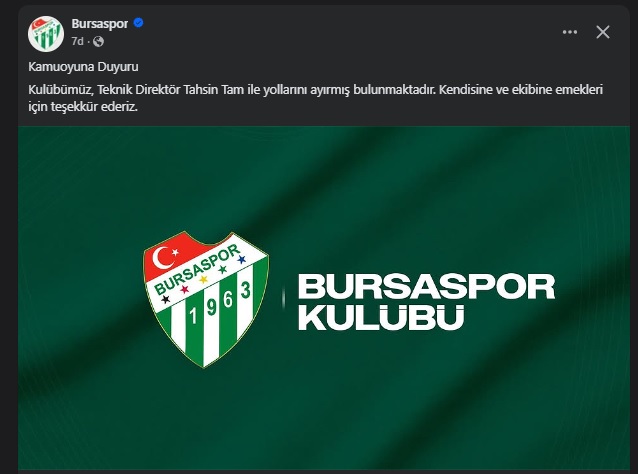Open the post's three-dot options menu

click(x=570, y=32)
